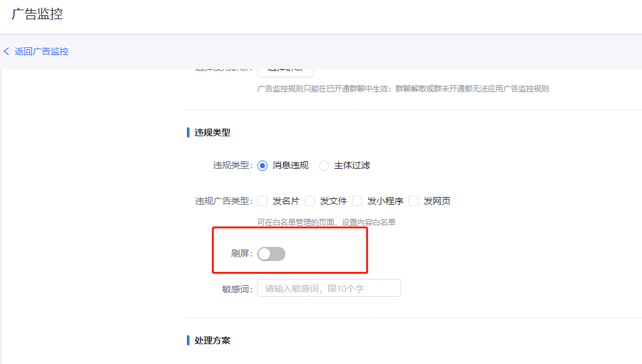Click the back chevron arrow icon

click(x=6, y=51)
